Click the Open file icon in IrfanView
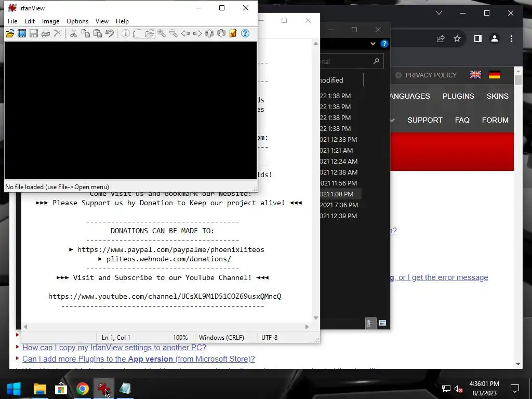The image size is (532, 399). (x=10, y=33)
